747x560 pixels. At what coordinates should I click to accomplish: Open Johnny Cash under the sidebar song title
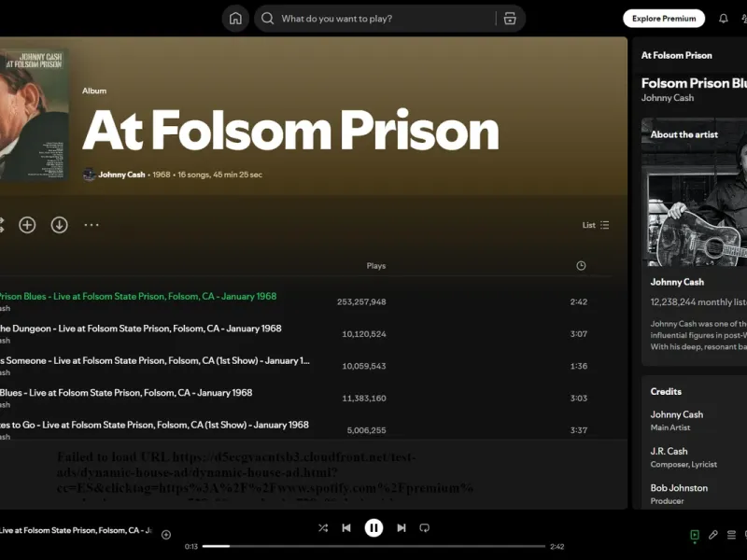tap(668, 98)
